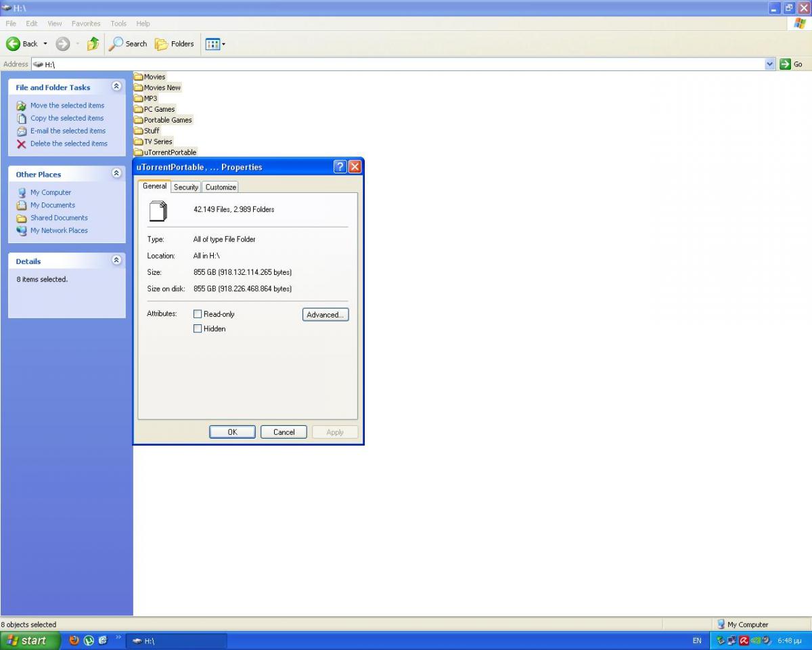Click the EN language indicator

[697, 641]
